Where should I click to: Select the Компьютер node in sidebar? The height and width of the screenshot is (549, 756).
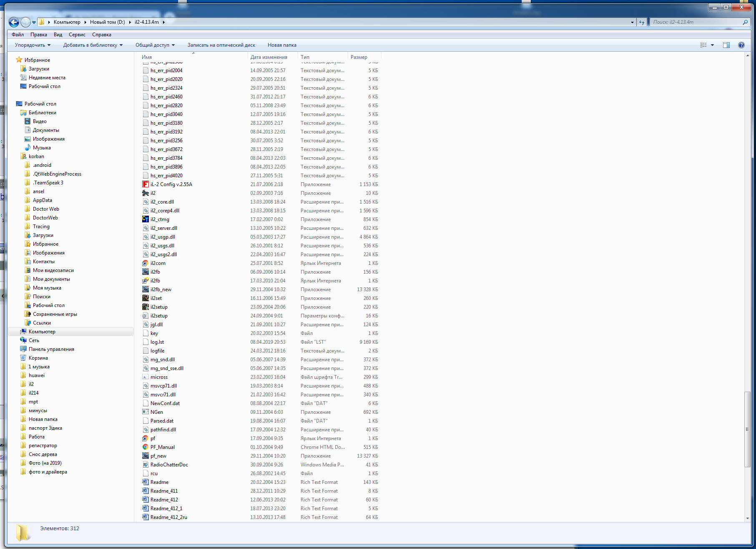click(42, 332)
